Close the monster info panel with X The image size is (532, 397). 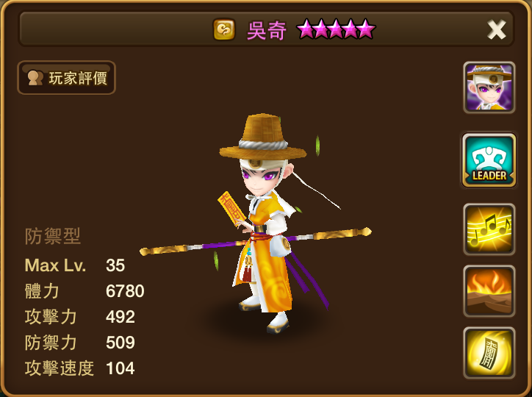tap(497, 30)
